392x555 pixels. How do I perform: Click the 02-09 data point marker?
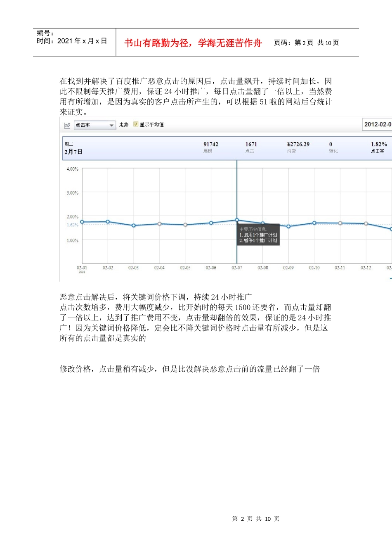[288, 226]
